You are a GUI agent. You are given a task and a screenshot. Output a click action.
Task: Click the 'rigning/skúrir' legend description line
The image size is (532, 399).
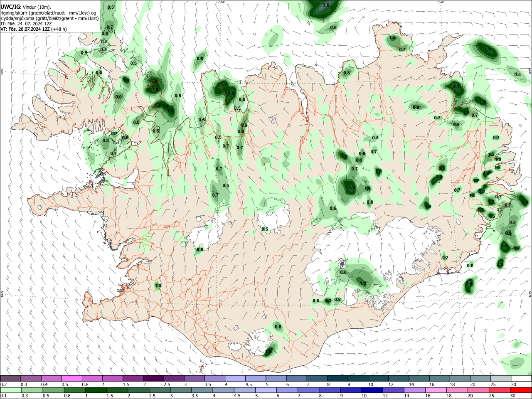[x=48, y=13]
